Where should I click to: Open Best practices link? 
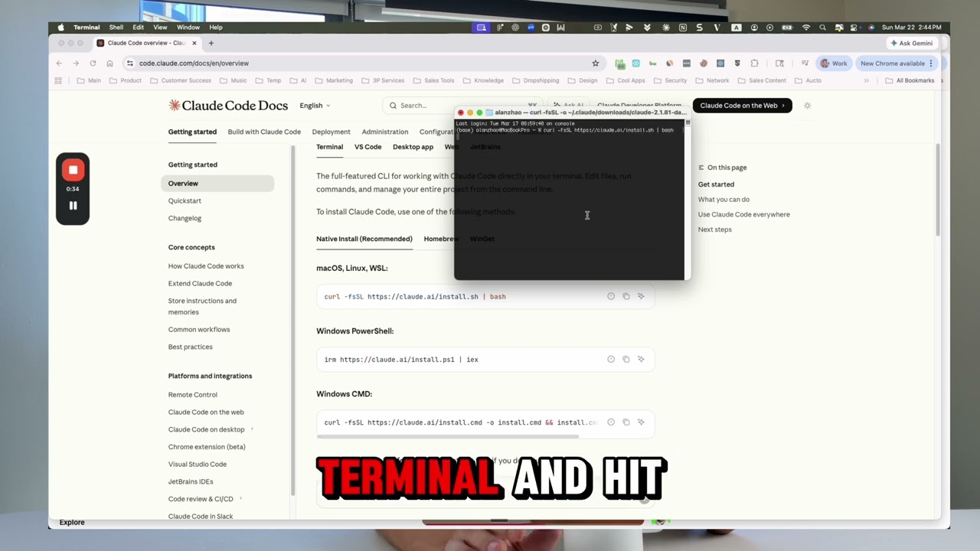tap(191, 347)
